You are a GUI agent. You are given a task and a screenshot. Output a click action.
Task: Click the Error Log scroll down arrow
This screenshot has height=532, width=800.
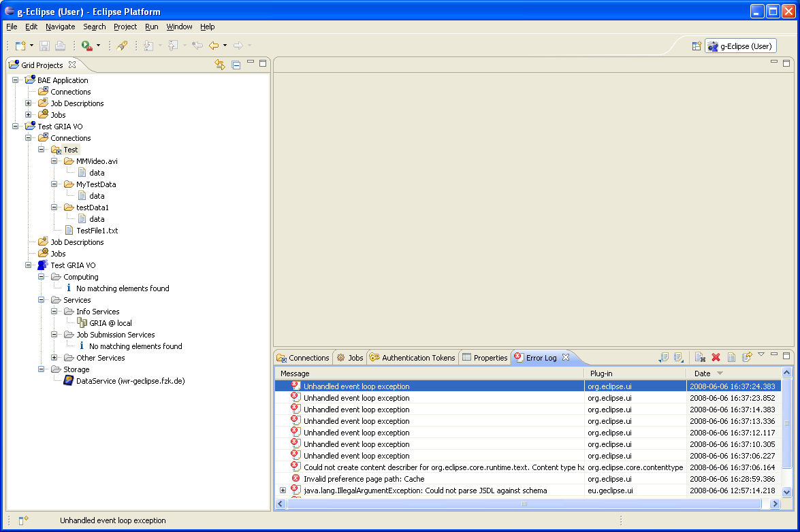pyautogui.click(x=786, y=492)
